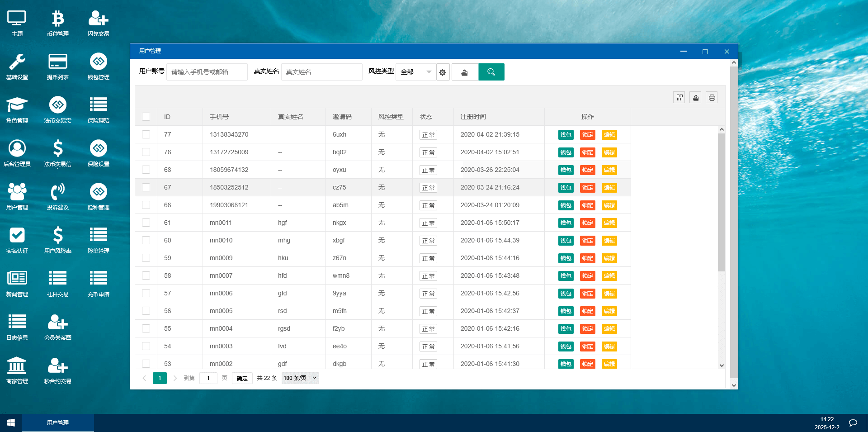The width and height of the screenshot is (868, 432).
Task: Open 后台管理员 user icon
Action: coord(17,153)
